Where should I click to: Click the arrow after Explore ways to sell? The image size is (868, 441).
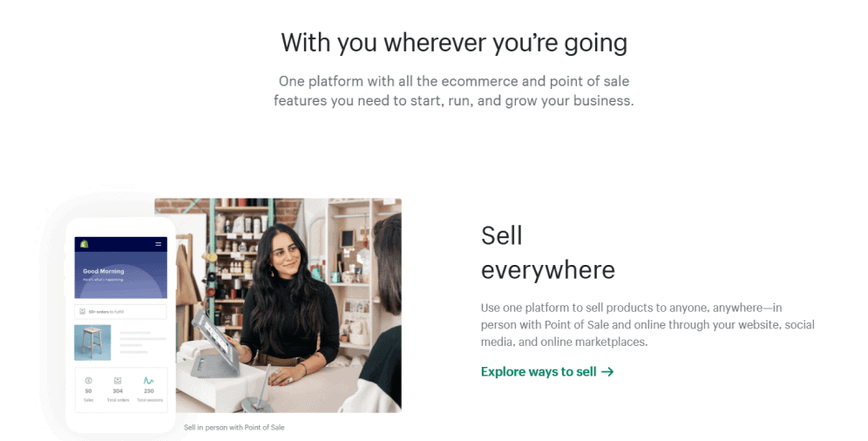pyautogui.click(x=607, y=372)
